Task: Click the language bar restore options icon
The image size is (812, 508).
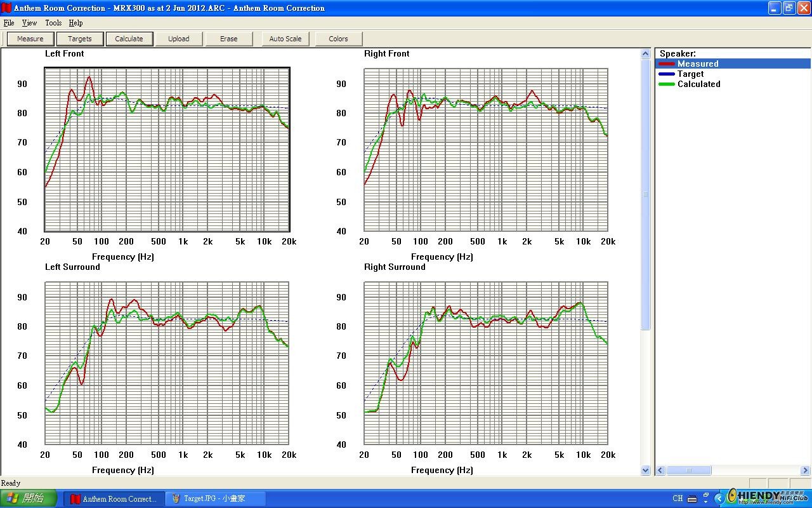Action: (705, 496)
